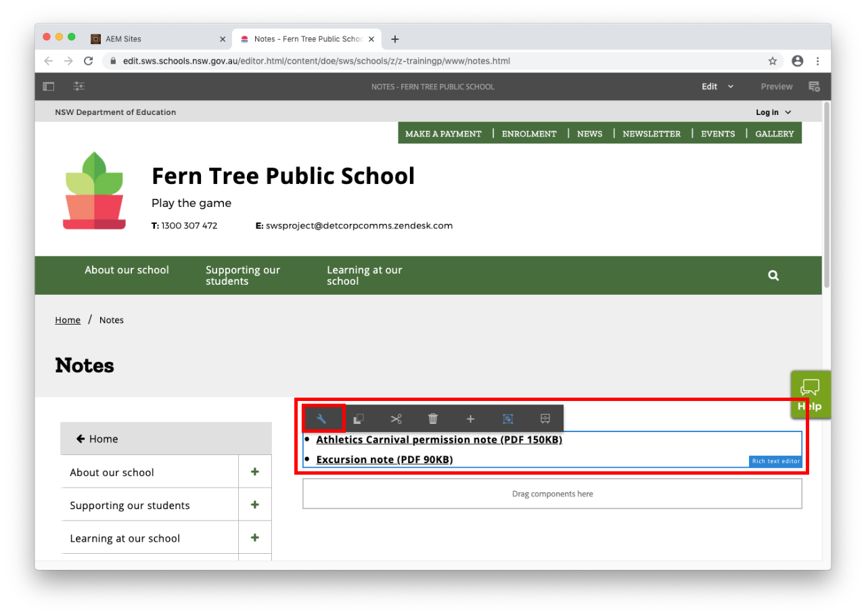
Task: Open page information settings icon
Action: coord(79,87)
